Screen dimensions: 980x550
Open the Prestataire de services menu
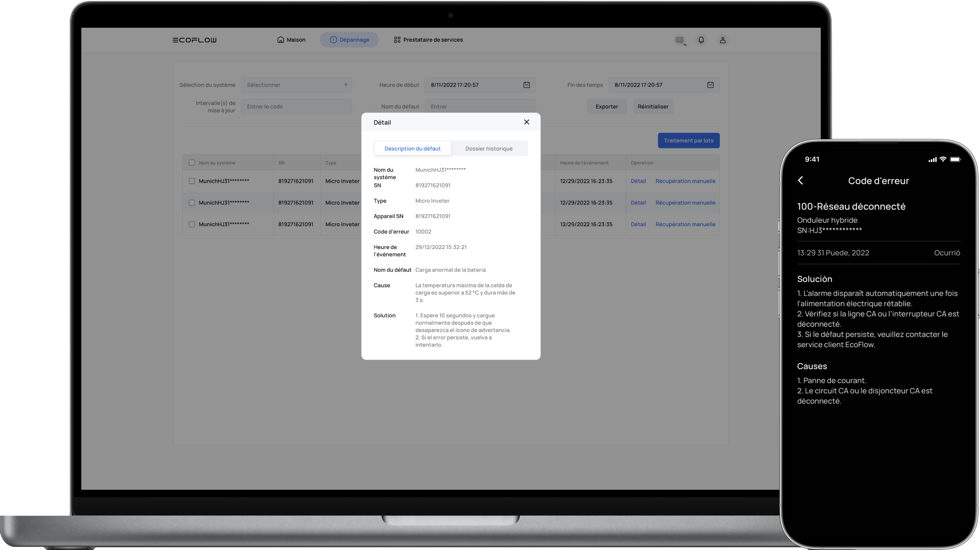[x=428, y=40]
